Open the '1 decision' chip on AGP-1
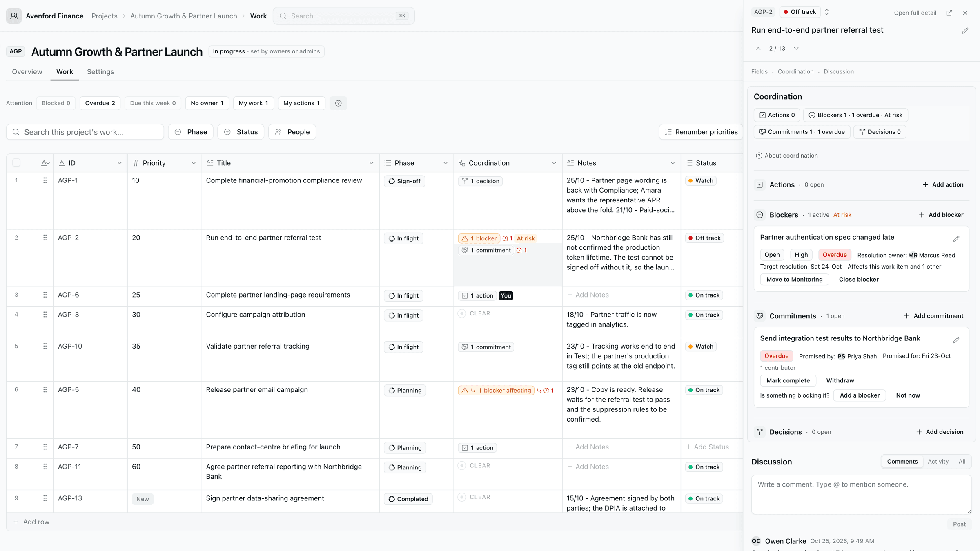 point(480,181)
